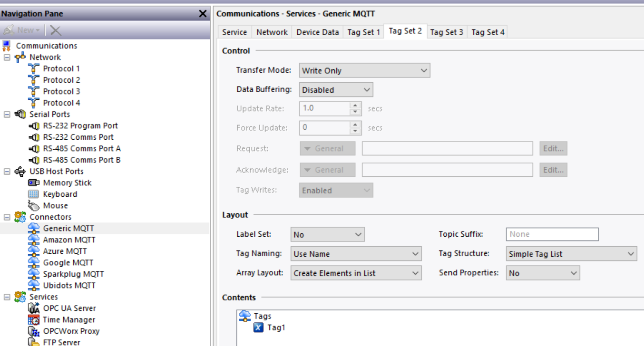Click the Time Manager icon
Image resolution: width=644 pixels, height=346 pixels.
34,319
